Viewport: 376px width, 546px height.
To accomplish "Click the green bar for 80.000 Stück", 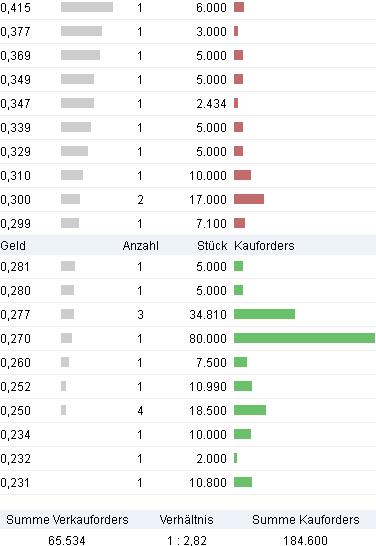I will pyautogui.click(x=304, y=338).
